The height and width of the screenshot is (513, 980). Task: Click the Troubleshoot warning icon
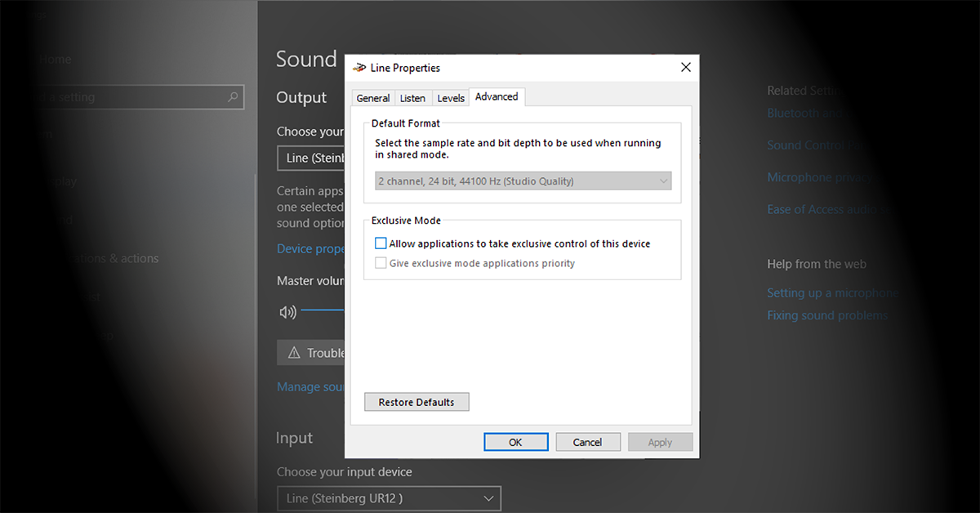pyautogui.click(x=294, y=353)
